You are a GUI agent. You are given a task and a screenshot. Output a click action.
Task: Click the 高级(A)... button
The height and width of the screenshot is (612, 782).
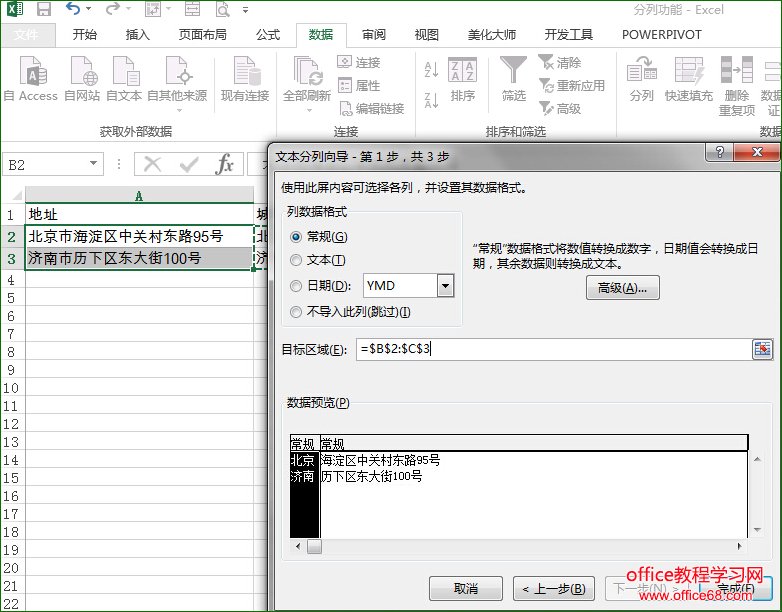tap(622, 288)
